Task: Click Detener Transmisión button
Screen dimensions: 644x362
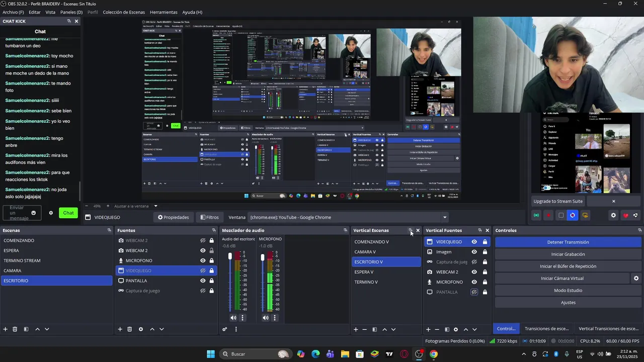Action: pos(568,242)
